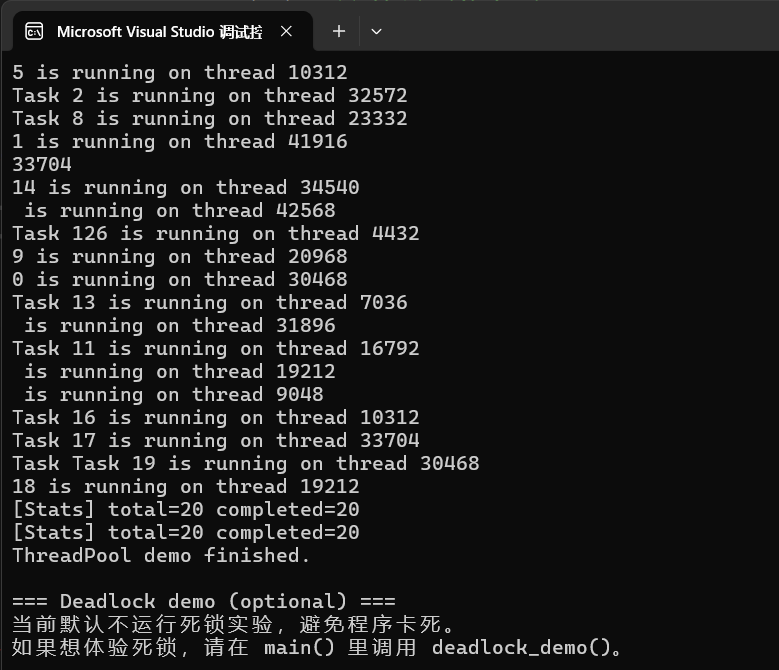Click the "deadlock_demo()" text in the last line

[x=520, y=647]
